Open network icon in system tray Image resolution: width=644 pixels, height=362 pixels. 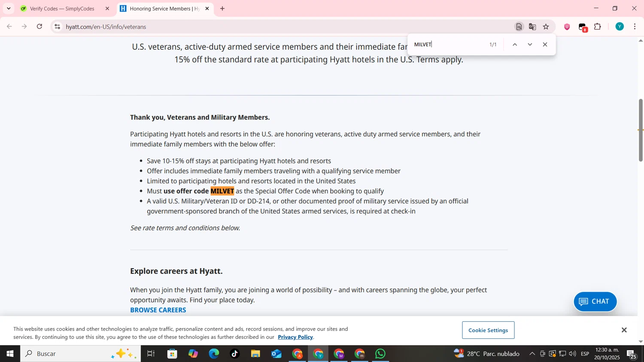pos(562,354)
